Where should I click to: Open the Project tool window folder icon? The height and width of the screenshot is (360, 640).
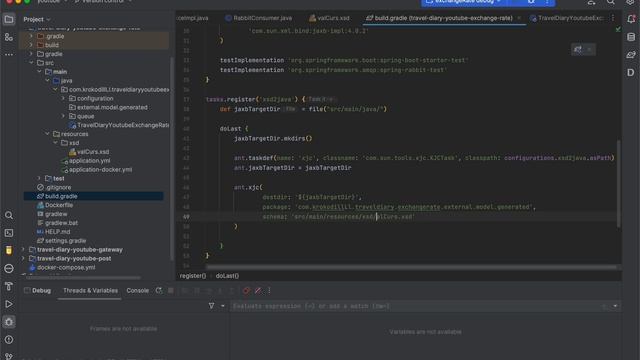(9, 19)
